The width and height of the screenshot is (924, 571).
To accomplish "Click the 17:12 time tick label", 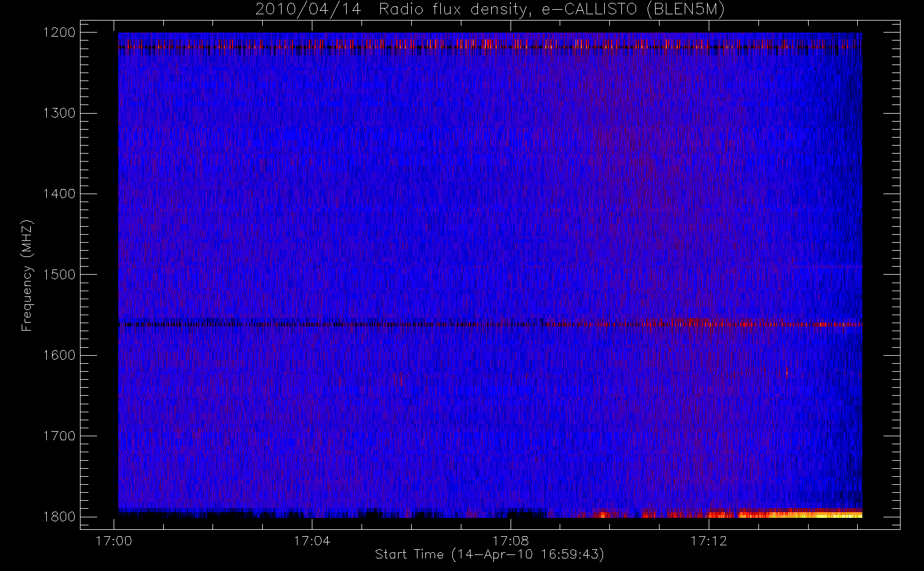I will [x=709, y=541].
